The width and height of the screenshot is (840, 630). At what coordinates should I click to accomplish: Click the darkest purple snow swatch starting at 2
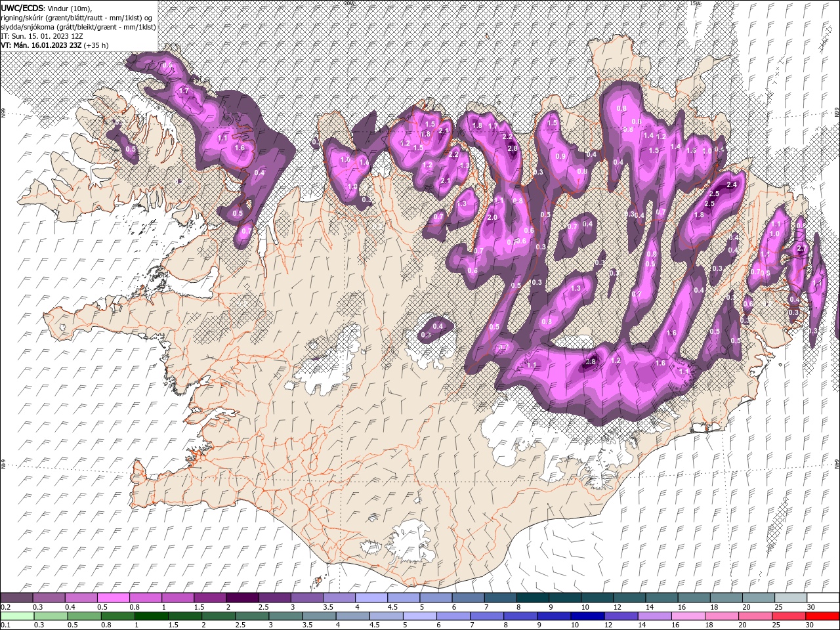click(x=242, y=598)
